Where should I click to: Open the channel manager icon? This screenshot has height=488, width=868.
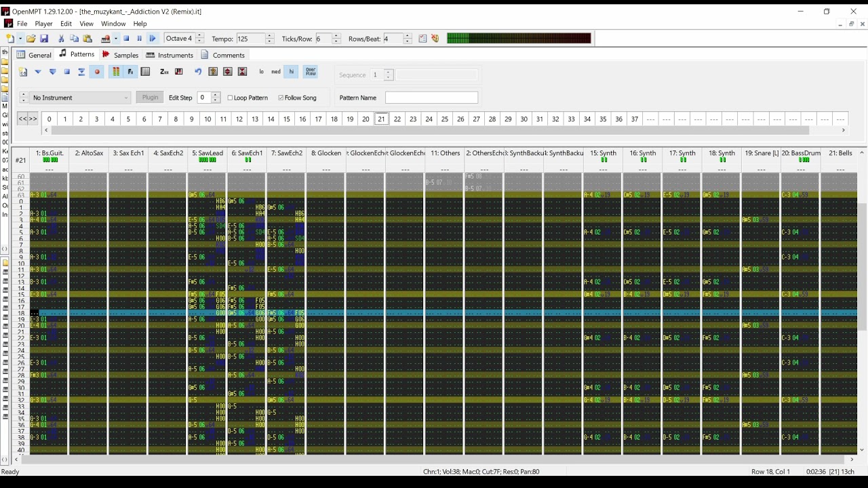click(145, 72)
